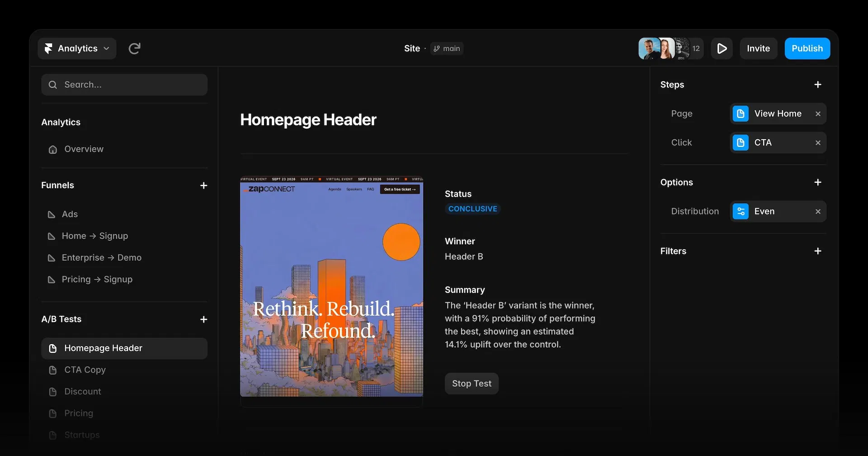Add an option with Options plus icon
868x456 pixels.
click(818, 182)
